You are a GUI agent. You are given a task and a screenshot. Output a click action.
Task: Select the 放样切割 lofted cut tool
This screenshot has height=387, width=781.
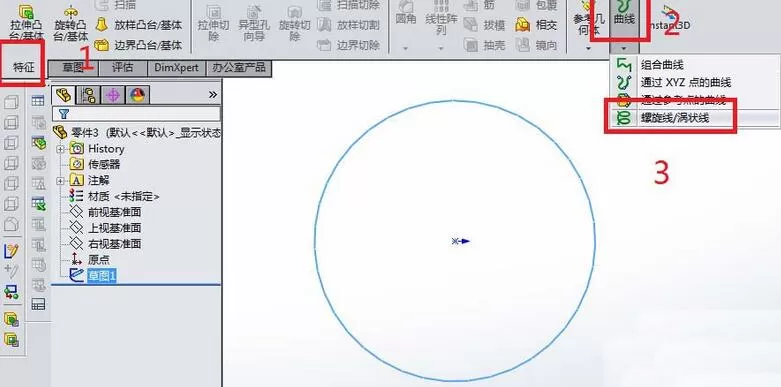click(x=349, y=25)
